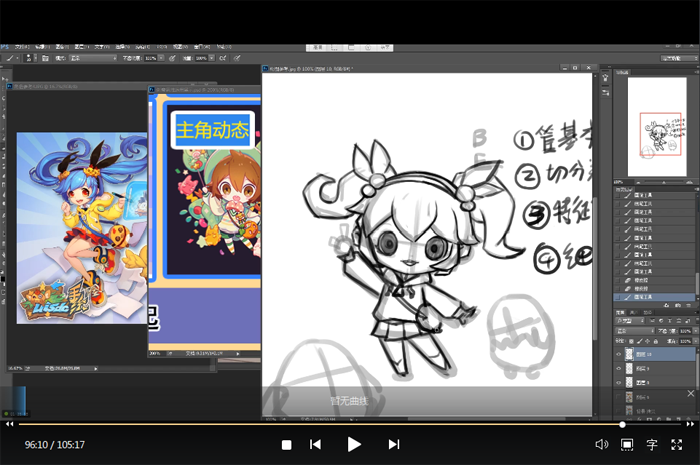
Task: Click the stop playback square button
Action: pyautogui.click(x=286, y=444)
